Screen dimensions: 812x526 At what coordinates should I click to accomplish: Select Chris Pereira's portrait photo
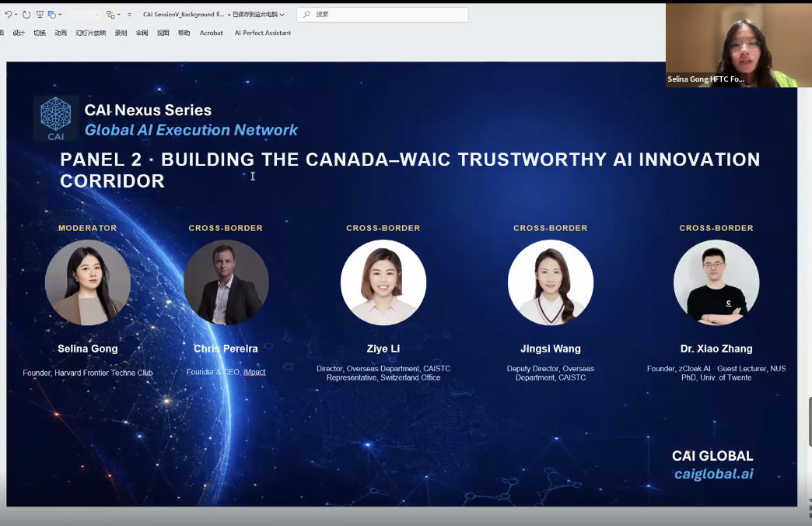226,282
